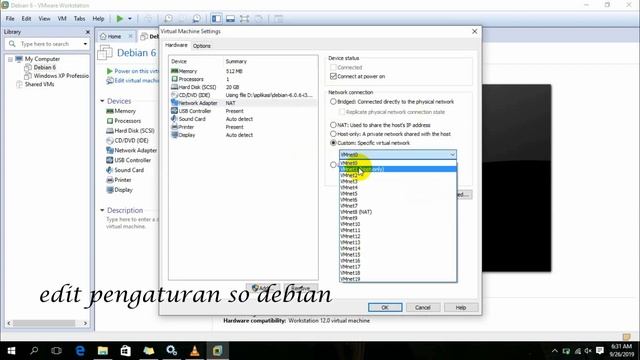Open Microsoft Store from the taskbar
Screen dimensions: 640x360
click(126, 351)
